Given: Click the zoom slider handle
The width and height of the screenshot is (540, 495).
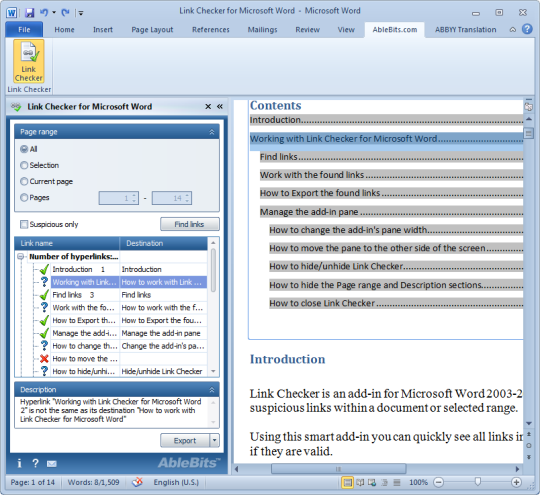Looking at the screenshot, I should coord(477,482).
